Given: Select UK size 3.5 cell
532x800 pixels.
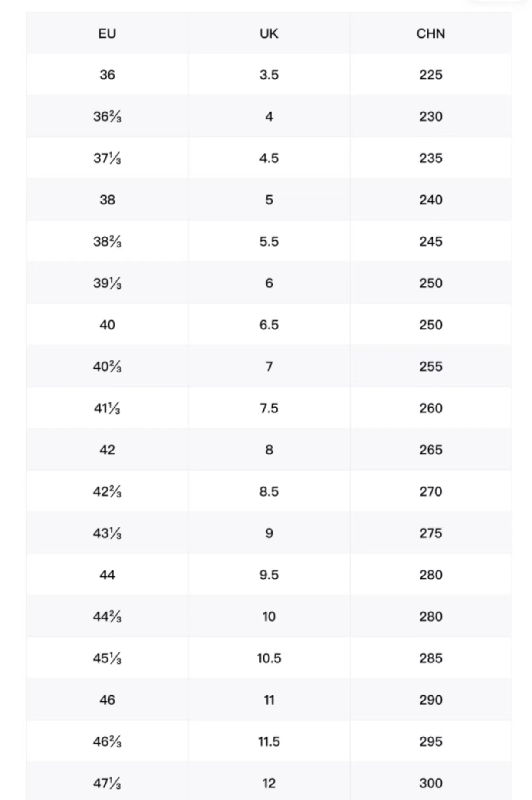Looking at the screenshot, I should pos(269,75).
